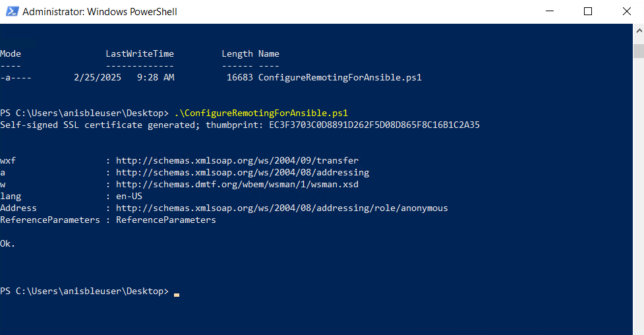Click the LastWriteTime column header

point(140,54)
